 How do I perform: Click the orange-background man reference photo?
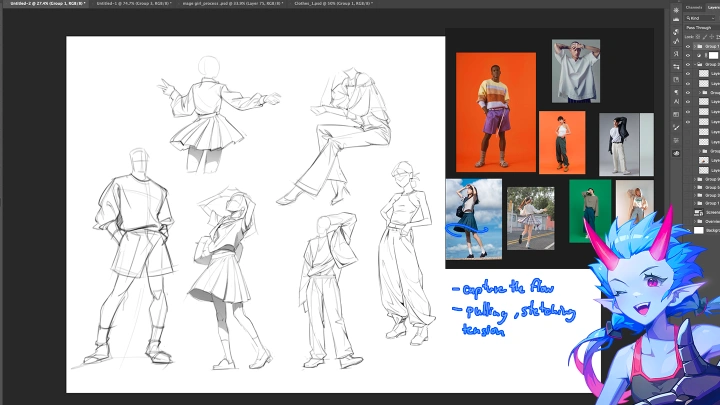496,112
